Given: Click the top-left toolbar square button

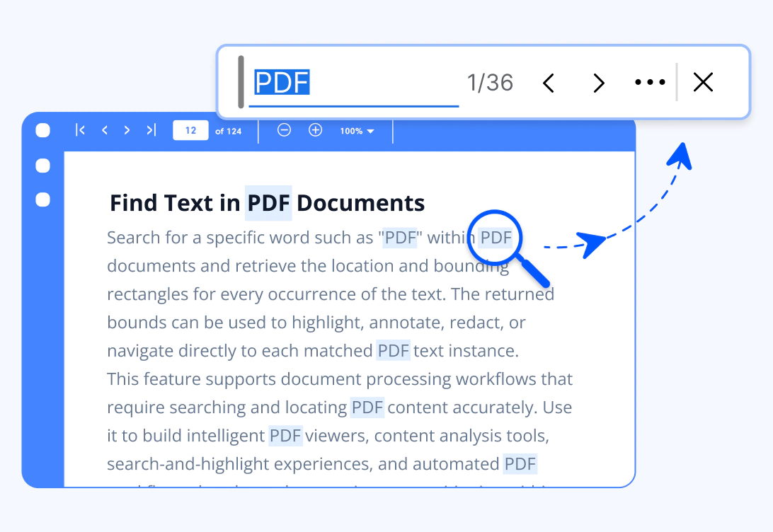Looking at the screenshot, I should tap(43, 130).
